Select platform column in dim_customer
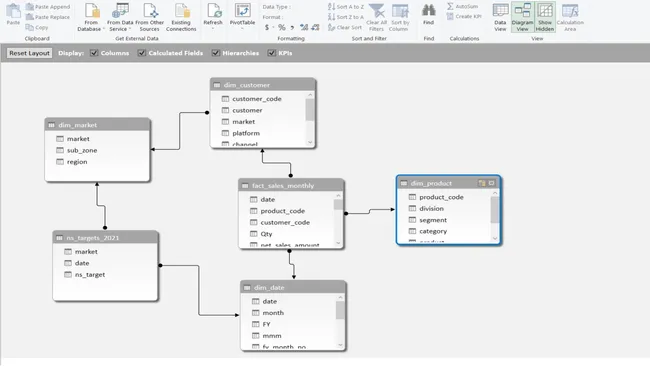The image size is (650, 366). [246, 133]
